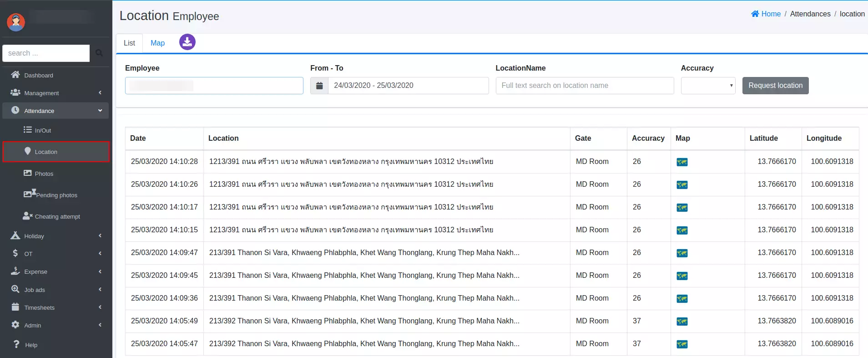Collapse the Attendance menu chevron
The height and width of the screenshot is (358, 868).
pyautogui.click(x=100, y=110)
